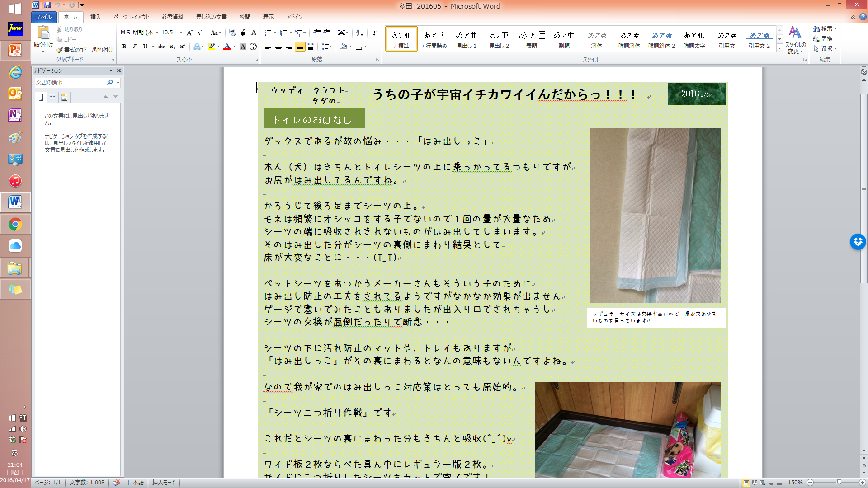Toggle center text alignment
This screenshot has width=868, height=488.
click(278, 47)
